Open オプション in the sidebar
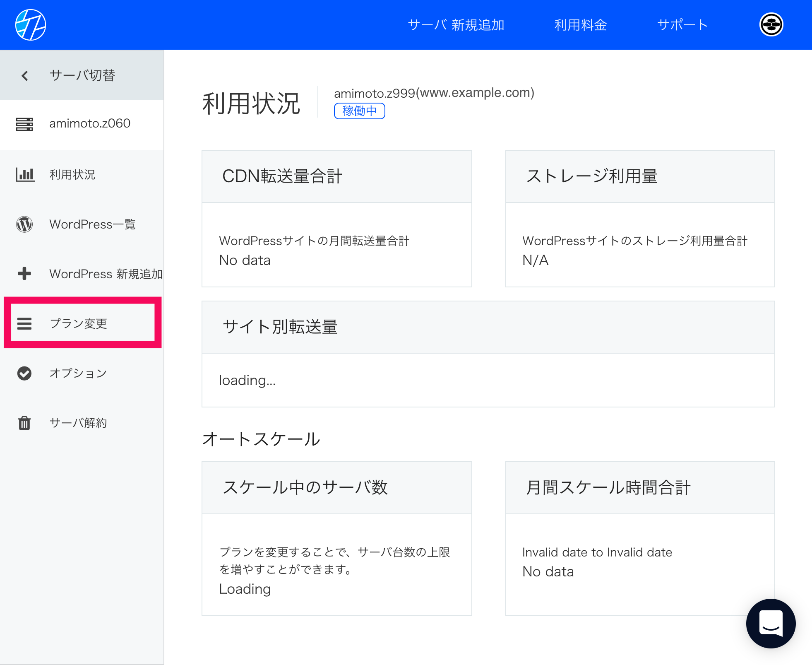The image size is (812, 665). [x=82, y=373]
